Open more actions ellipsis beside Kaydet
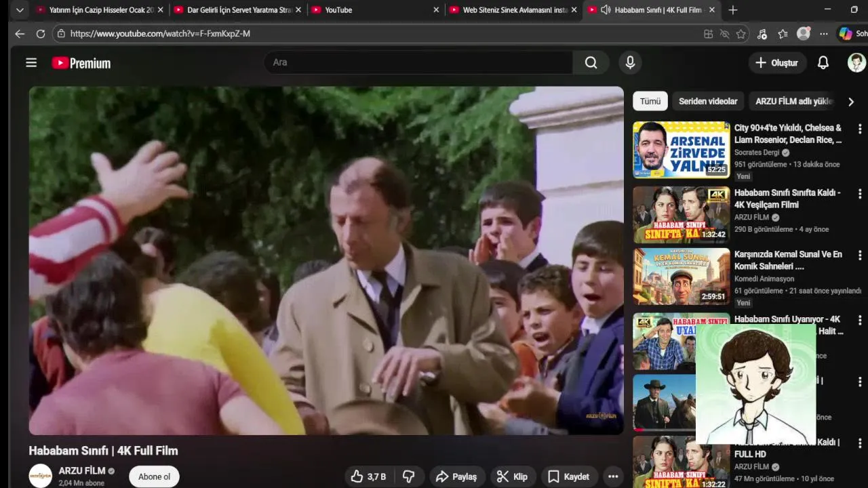The width and height of the screenshot is (868, 488). coord(613,476)
